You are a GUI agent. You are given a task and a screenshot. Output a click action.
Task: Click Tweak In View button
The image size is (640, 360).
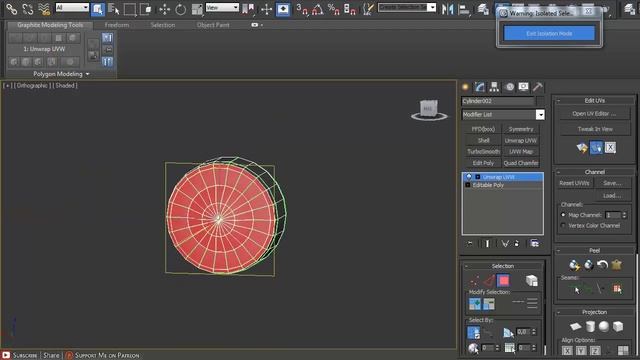[x=594, y=129]
